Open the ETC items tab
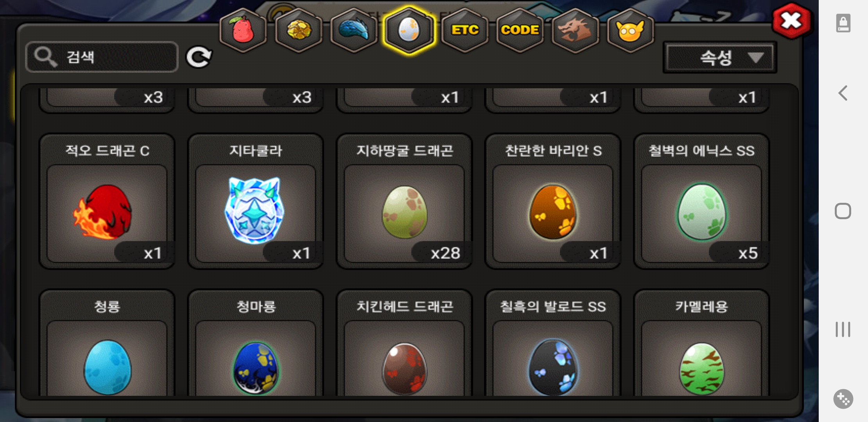 [465, 30]
